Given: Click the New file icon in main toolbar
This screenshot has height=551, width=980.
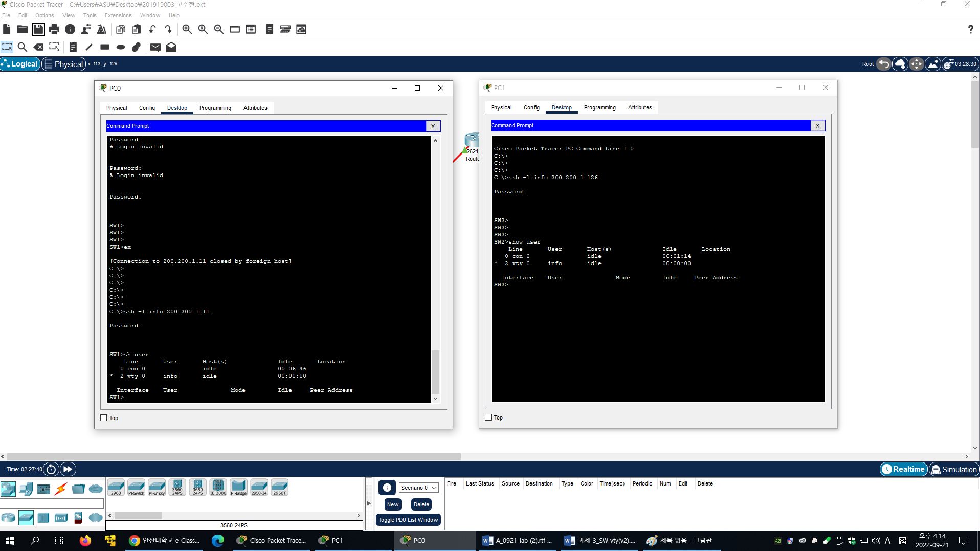Looking at the screenshot, I should [7, 29].
